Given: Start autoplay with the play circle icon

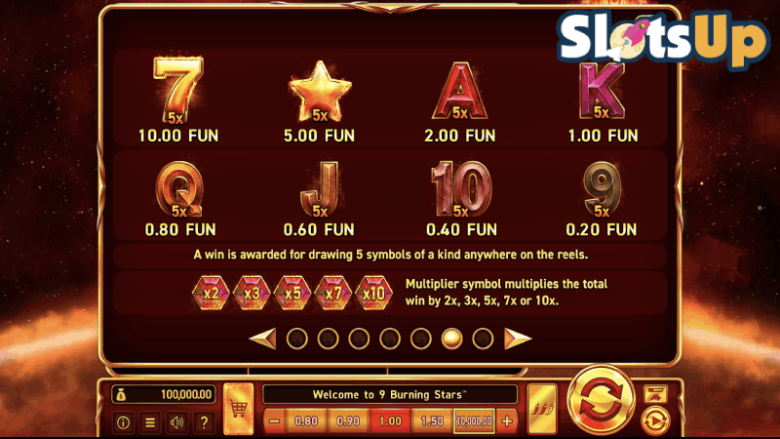Looking at the screenshot, I should tap(656, 421).
